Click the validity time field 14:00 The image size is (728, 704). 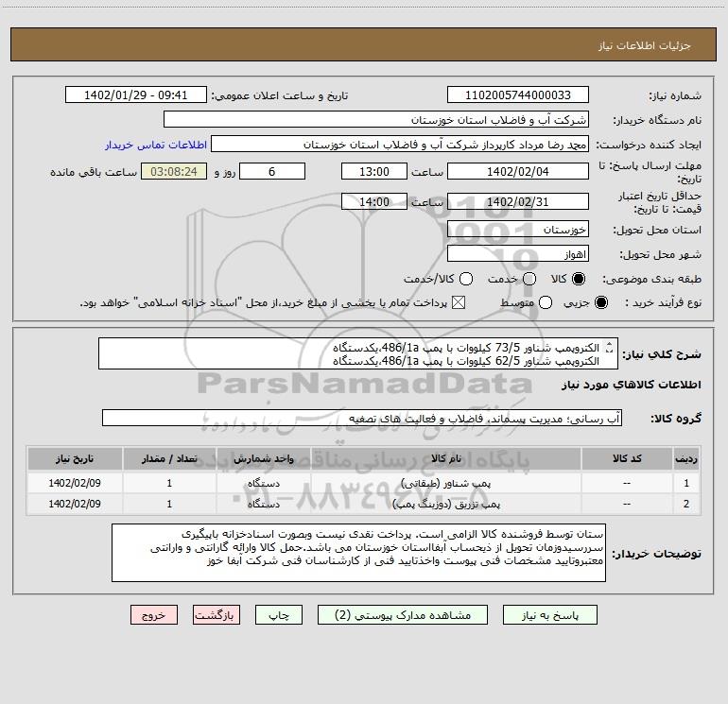[x=374, y=202]
